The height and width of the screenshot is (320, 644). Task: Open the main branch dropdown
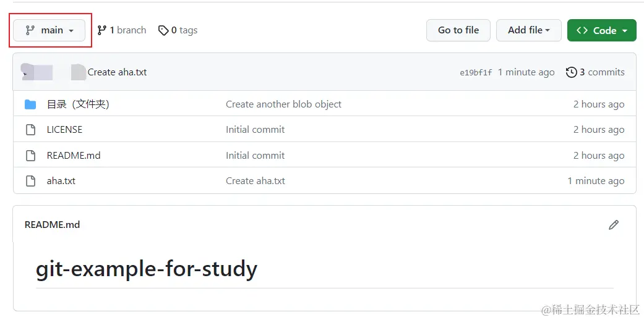[49, 30]
